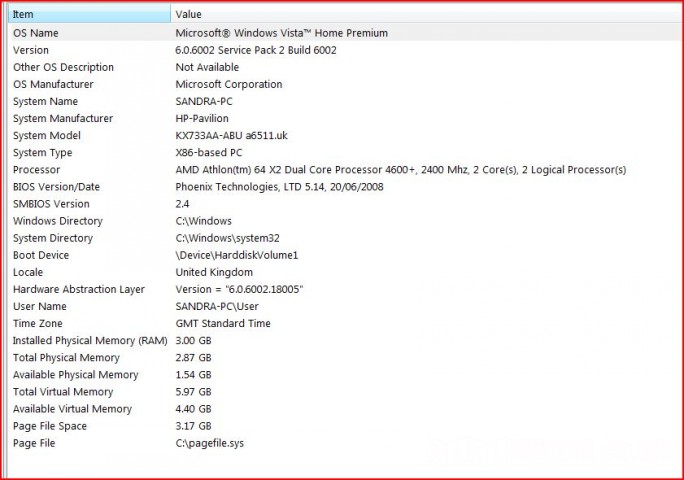This screenshot has width=684, height=480.
Task: Click the 3.17 GB value
Action: point(193,426)
